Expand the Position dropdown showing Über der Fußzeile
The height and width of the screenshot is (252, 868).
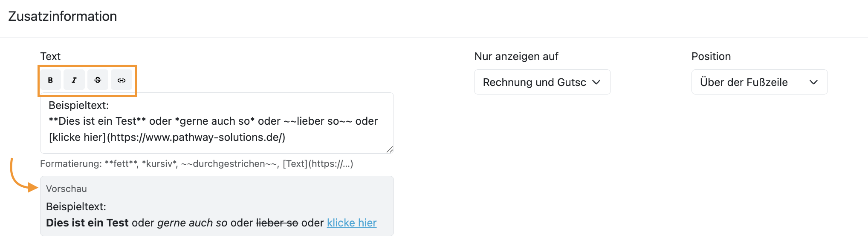(x=759, y=82)
